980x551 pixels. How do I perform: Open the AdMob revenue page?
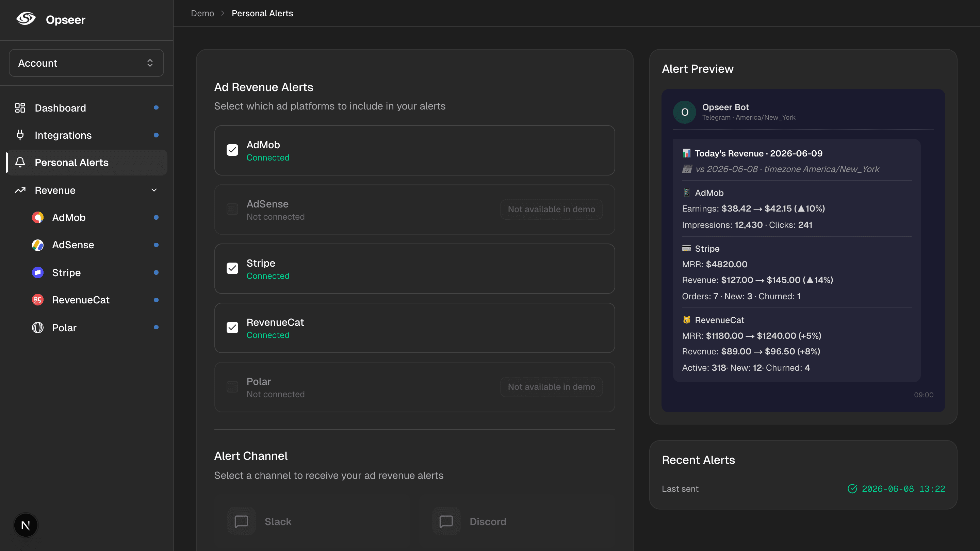[x=95, y=218]
